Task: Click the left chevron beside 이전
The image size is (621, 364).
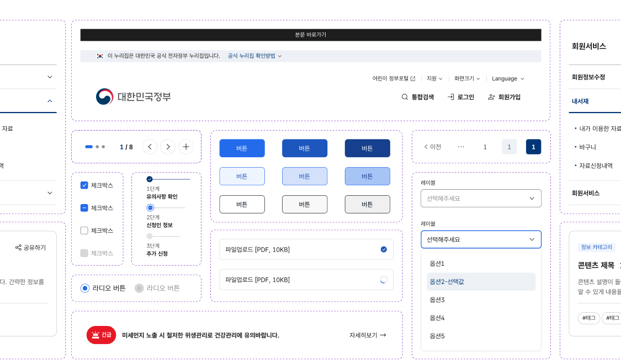Action: 426,147
